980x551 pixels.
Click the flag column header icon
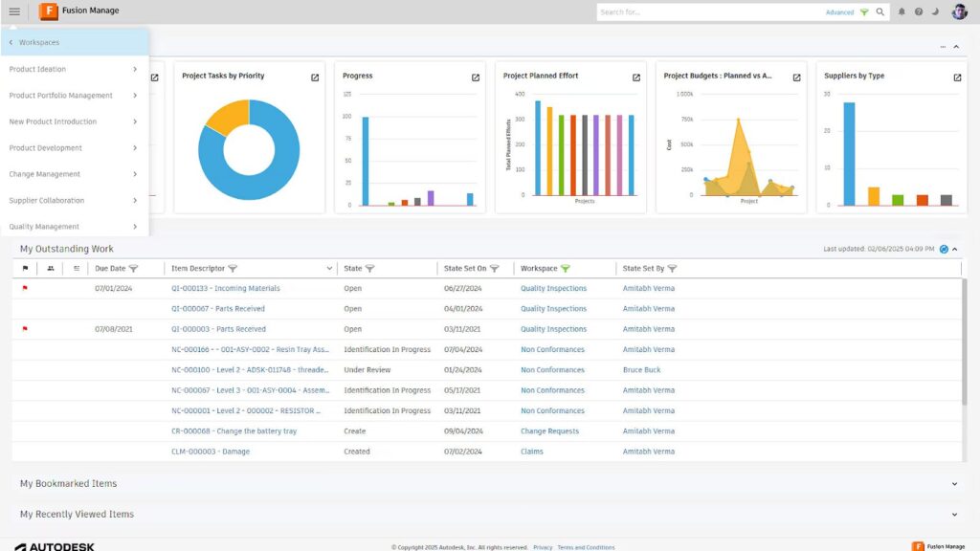[x=25, y=268]
